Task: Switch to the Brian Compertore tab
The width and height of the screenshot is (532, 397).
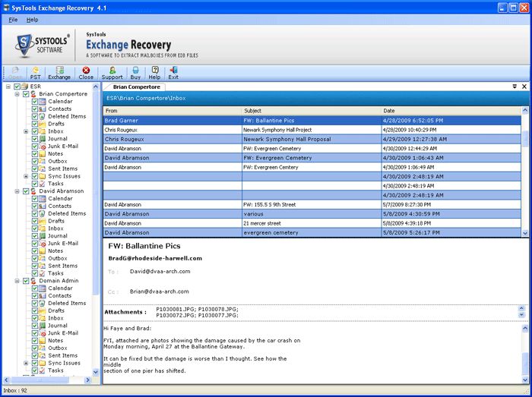Action: click(x=133, y=87)
